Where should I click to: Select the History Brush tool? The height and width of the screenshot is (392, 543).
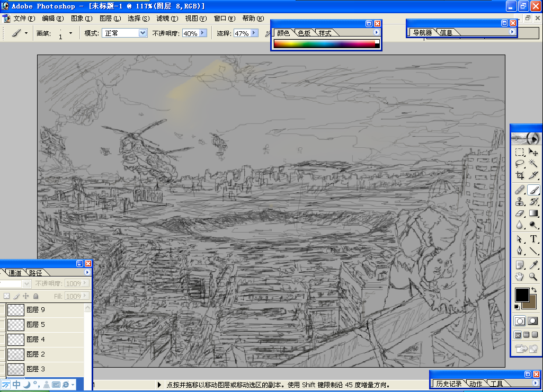[533, 201]
